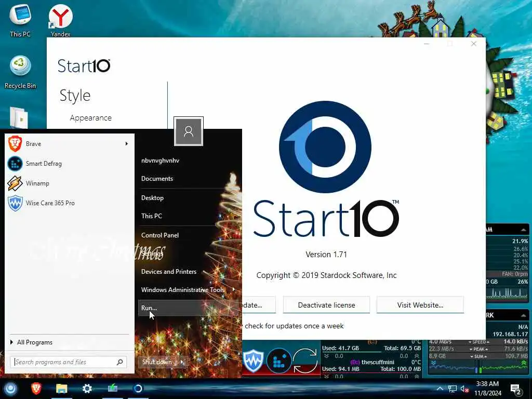532x399 pixels.
Task: Select the Recycle Bin desktop icon
Action: tap(20, 72)
